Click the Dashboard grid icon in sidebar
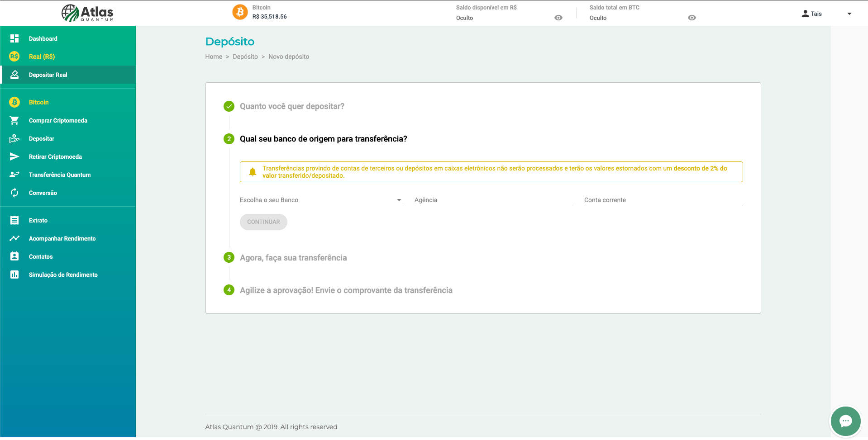 click(x=14, y=38)
